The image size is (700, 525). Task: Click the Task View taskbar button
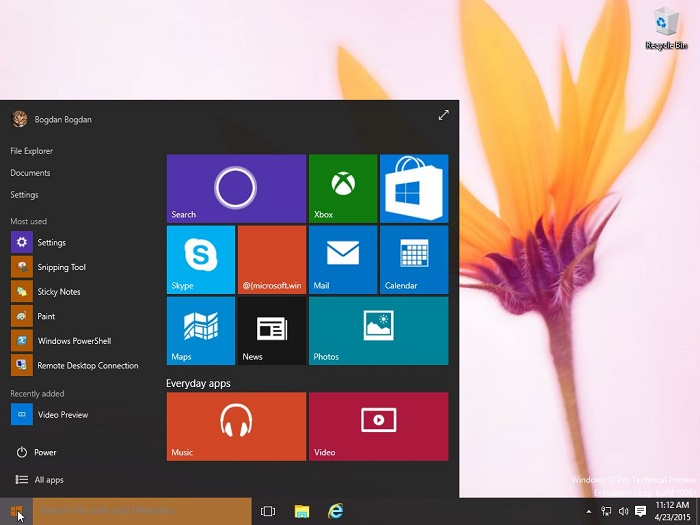(x=268, y=511)
